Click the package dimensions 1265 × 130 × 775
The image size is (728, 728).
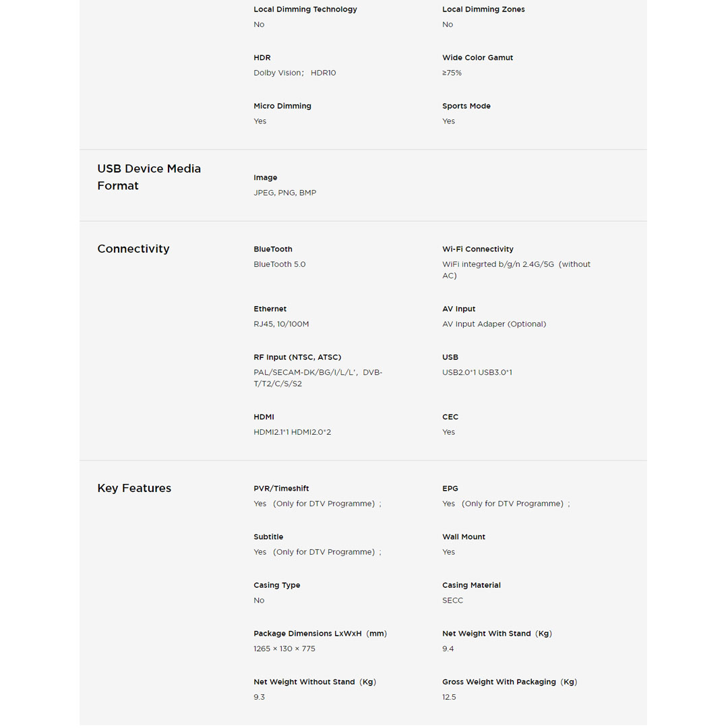tap(284, 648)
